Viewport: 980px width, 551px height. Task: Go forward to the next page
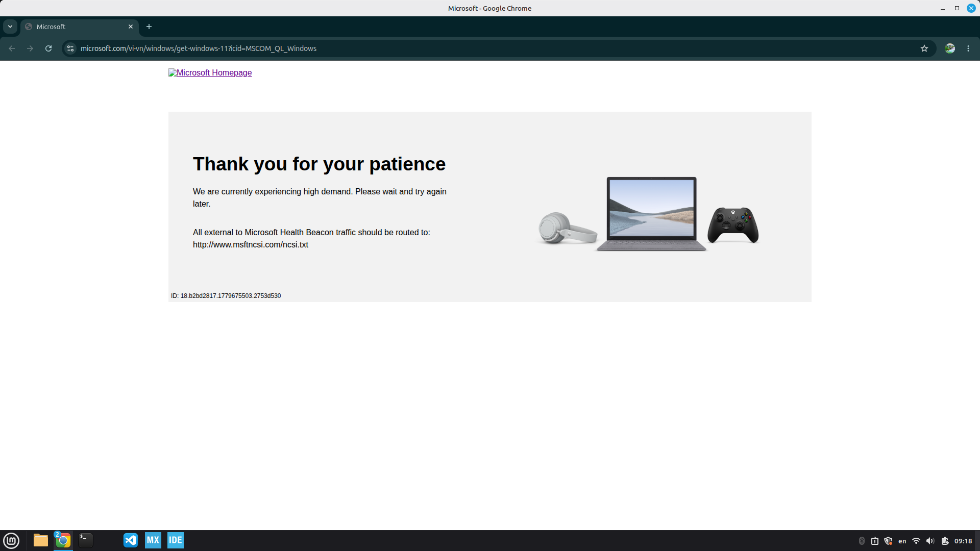tap(30, 48)
